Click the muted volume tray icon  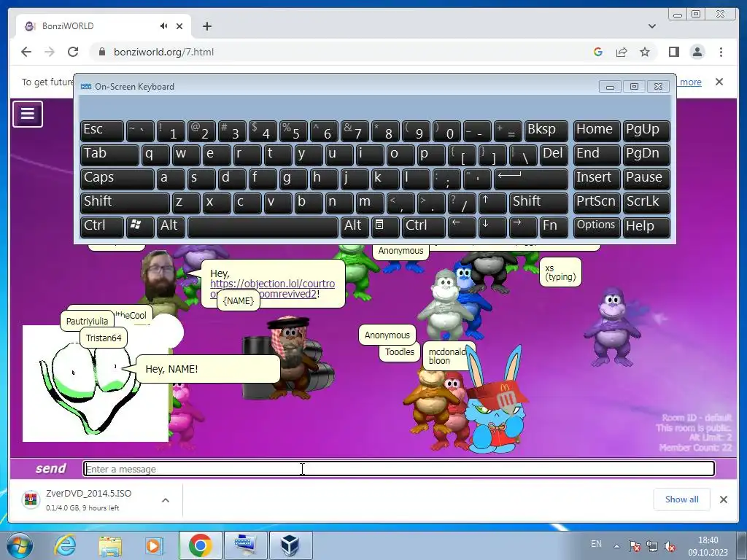coord(670,546)
